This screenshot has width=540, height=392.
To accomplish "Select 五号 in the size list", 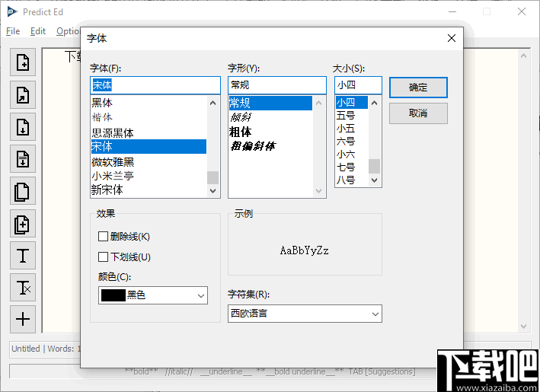I will tap(352, 115).
